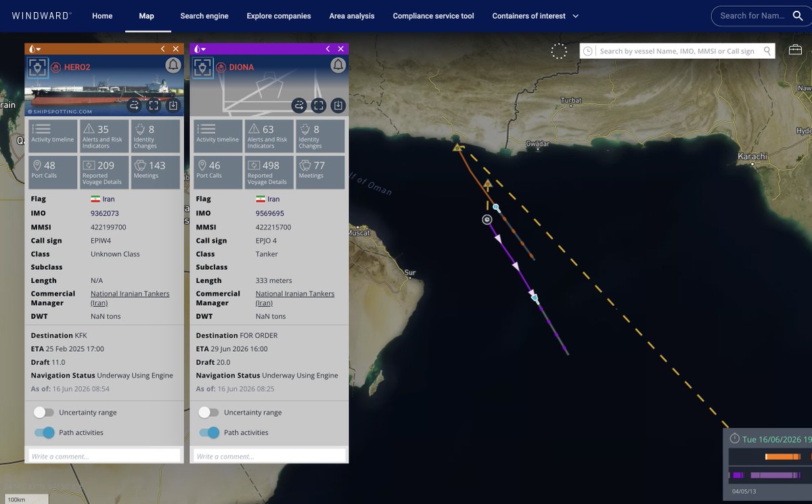812x504 pixels.
Task: Click HERO2 comment input field
Action: [104, 456]
